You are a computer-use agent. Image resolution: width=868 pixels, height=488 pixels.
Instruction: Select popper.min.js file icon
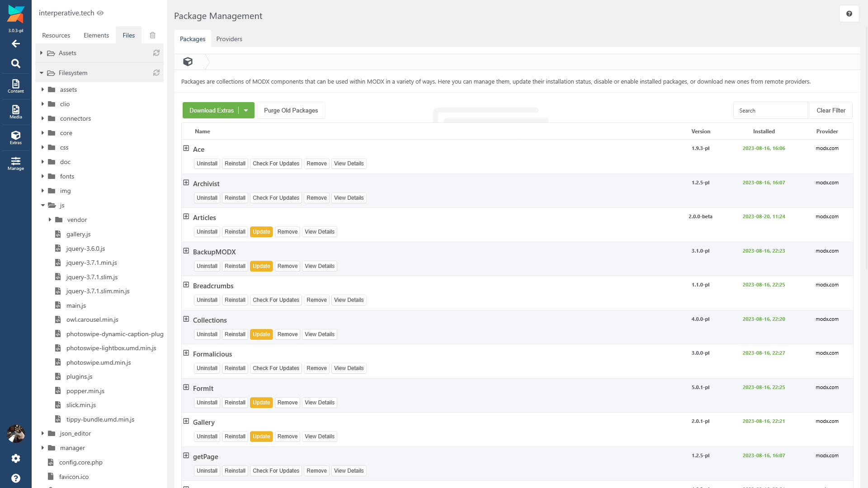(58, 391)
